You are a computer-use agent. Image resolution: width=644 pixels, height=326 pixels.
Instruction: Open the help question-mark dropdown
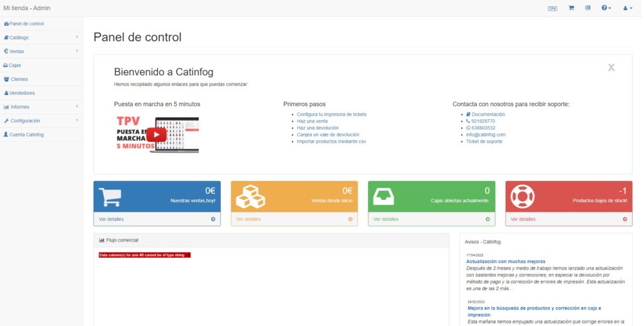[x=606, y=8]
